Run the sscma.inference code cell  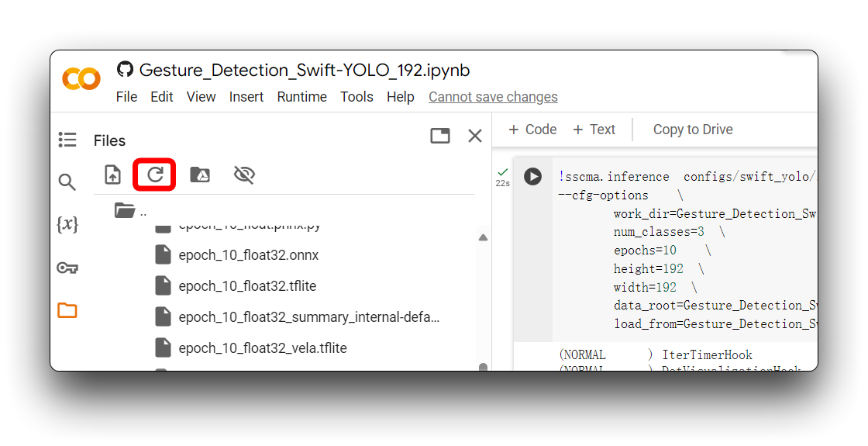[x=533, y=176]
